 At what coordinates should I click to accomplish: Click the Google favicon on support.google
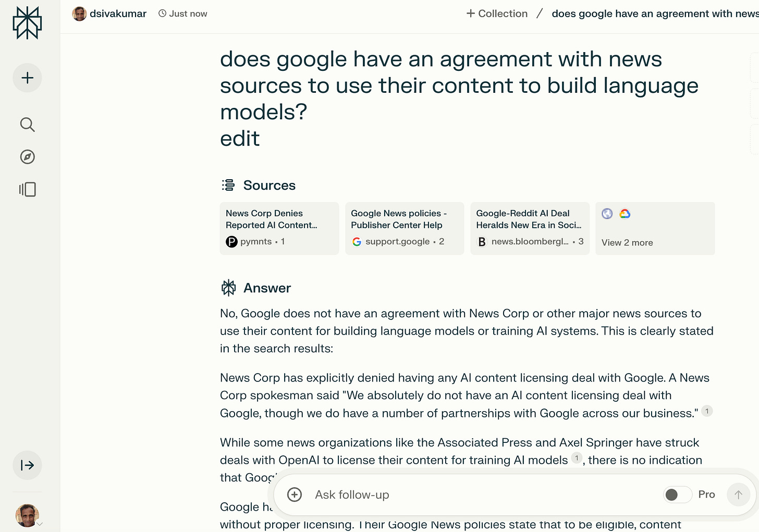(357, 242)
